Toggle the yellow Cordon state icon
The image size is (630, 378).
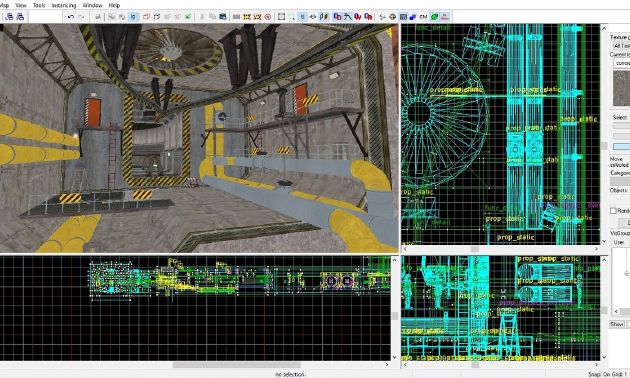click(247, 17)
